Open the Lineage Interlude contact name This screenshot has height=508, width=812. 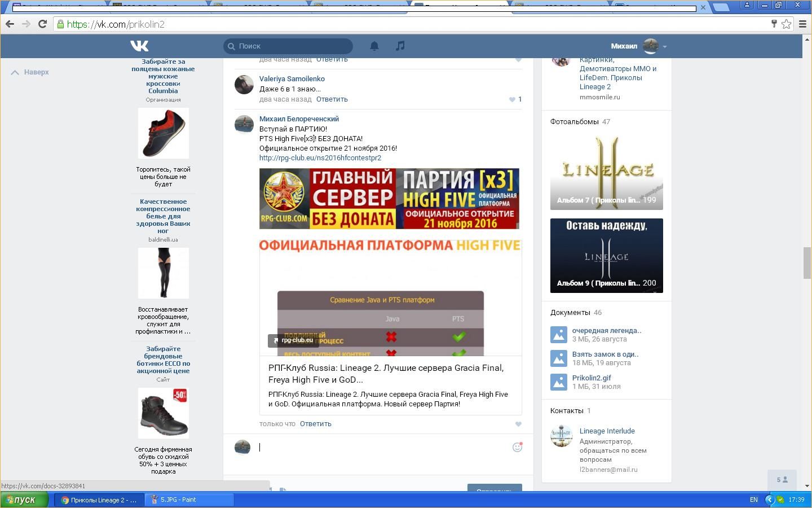(x=607, y=431)
